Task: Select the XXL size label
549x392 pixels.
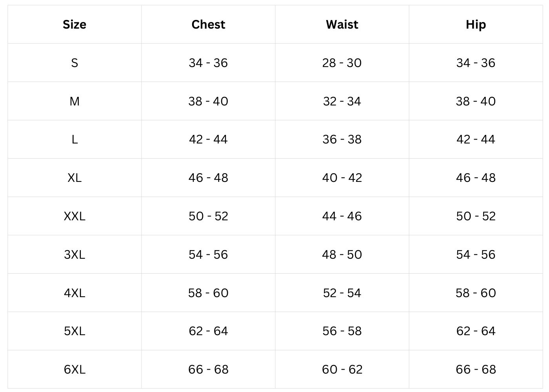Action: (75, 216)
